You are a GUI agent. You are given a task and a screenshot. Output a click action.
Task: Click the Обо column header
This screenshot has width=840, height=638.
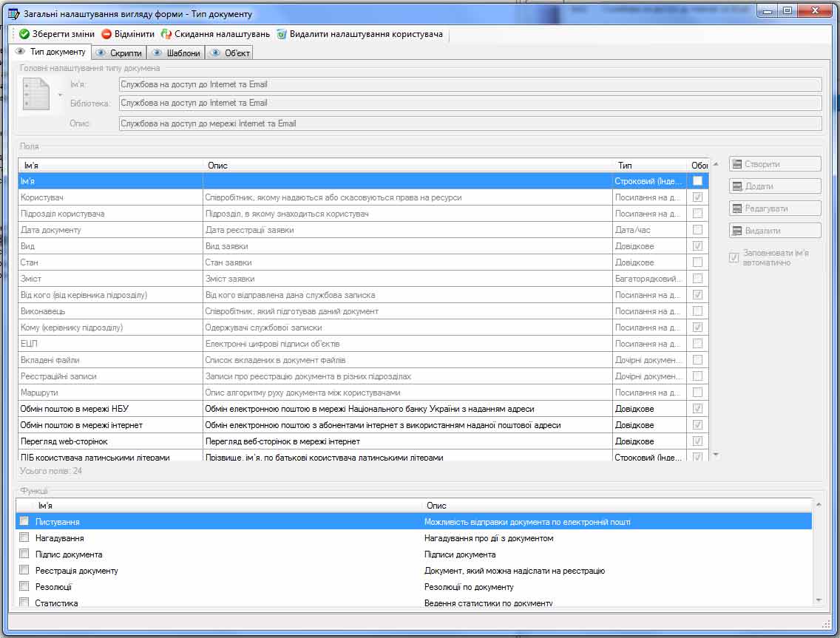pyautogui.click(x=698, y=166)
